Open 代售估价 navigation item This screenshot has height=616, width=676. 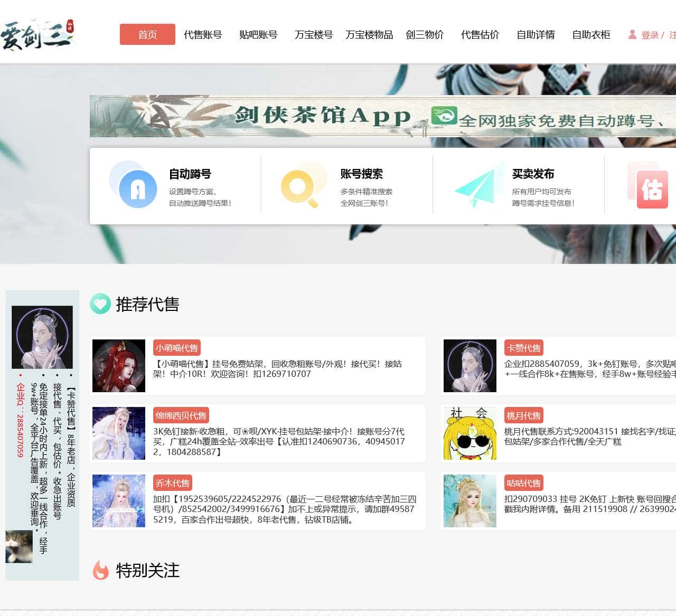tap(480, 35)
